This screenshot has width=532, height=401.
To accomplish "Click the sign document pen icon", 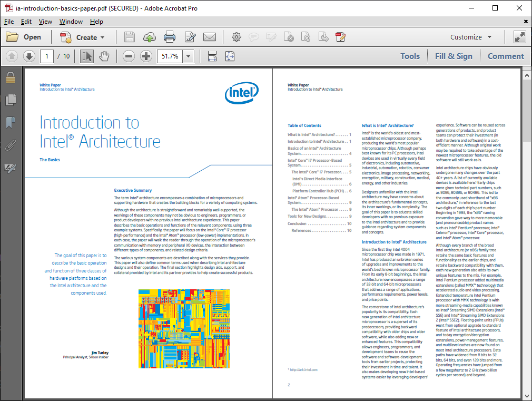I will coord(340,37).
